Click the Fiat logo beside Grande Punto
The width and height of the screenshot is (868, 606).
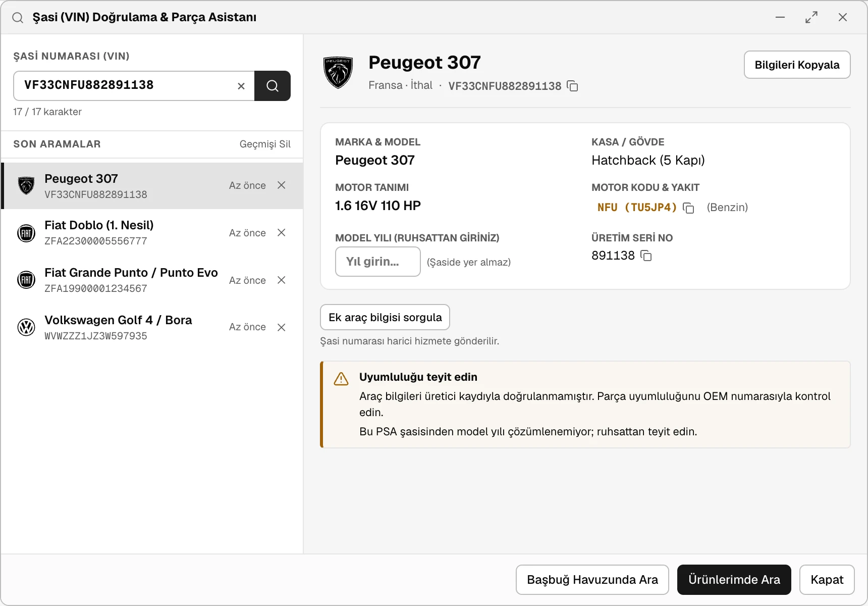point(26,280)
